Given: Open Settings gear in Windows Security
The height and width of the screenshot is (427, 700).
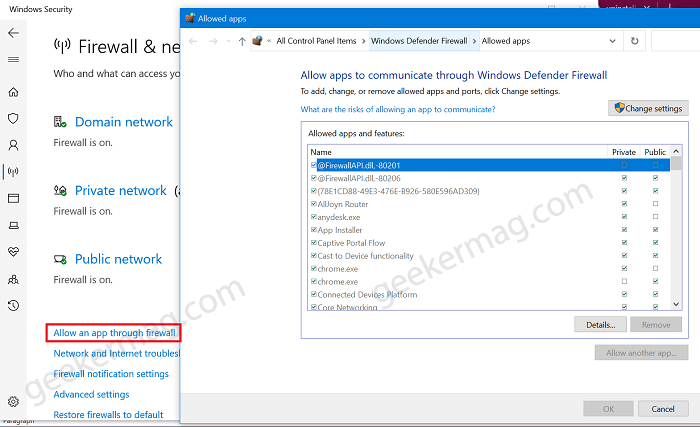Looking at the screenshot, I should tap(13, 402).
